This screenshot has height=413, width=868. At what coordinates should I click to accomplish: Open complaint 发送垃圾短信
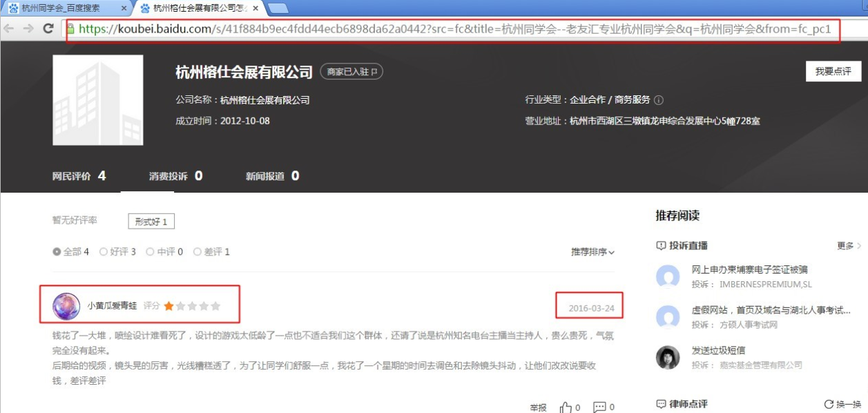coord(719,350)
